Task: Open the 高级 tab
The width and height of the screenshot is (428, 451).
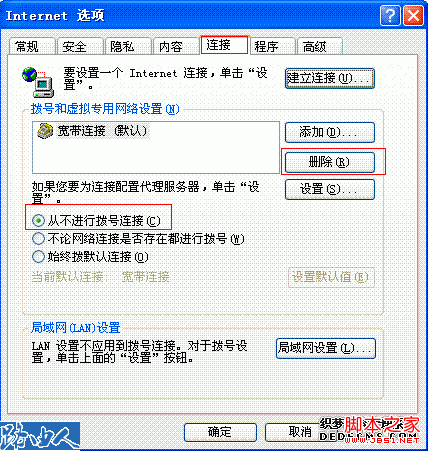Action: [x=320, y=46]
